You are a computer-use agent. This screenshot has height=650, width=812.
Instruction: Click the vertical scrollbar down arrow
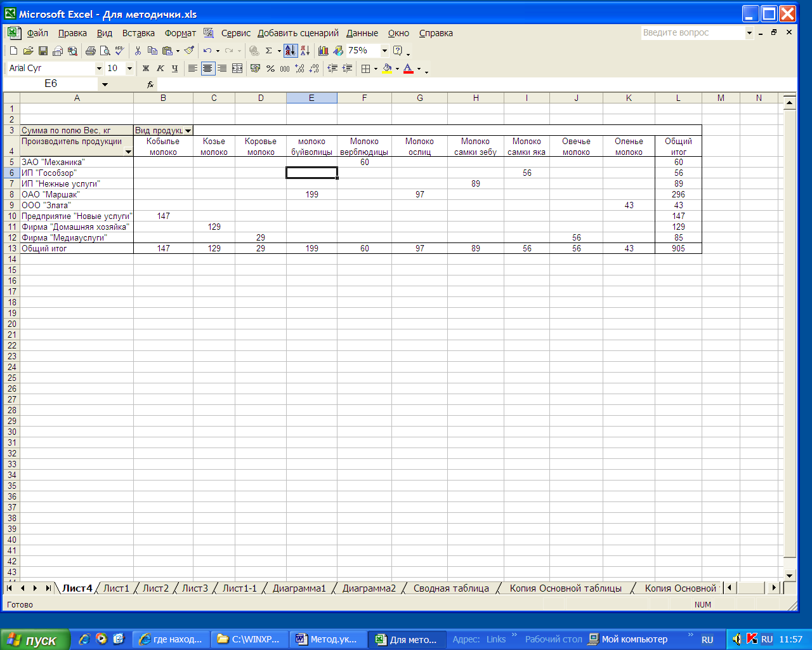(x=790, y=575)
